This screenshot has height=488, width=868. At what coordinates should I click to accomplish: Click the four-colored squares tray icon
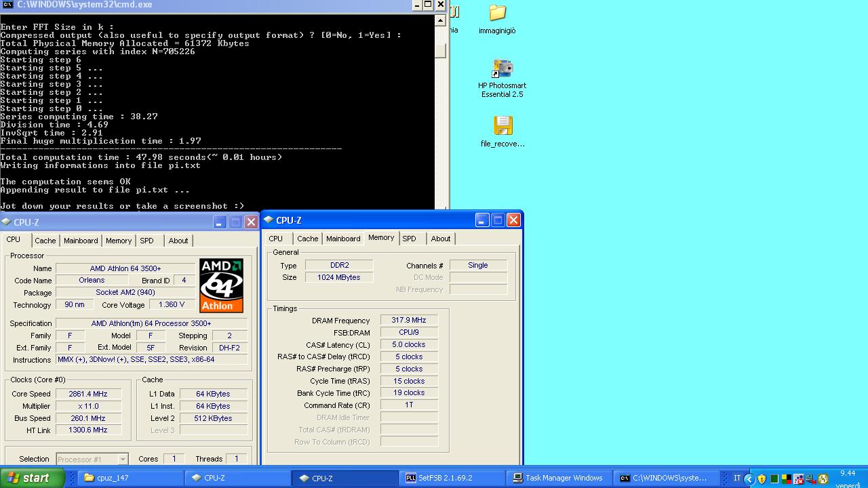(786, 479)
